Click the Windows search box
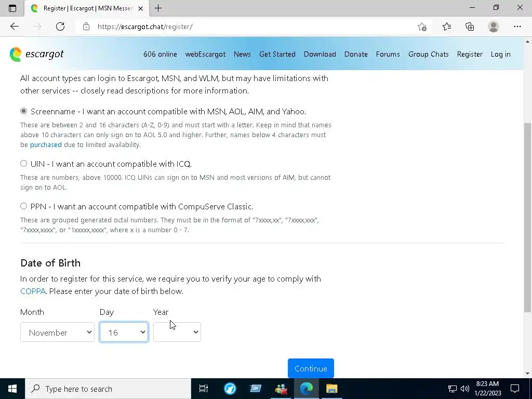Viewport: 532px width, 399px height. (108, 389)
